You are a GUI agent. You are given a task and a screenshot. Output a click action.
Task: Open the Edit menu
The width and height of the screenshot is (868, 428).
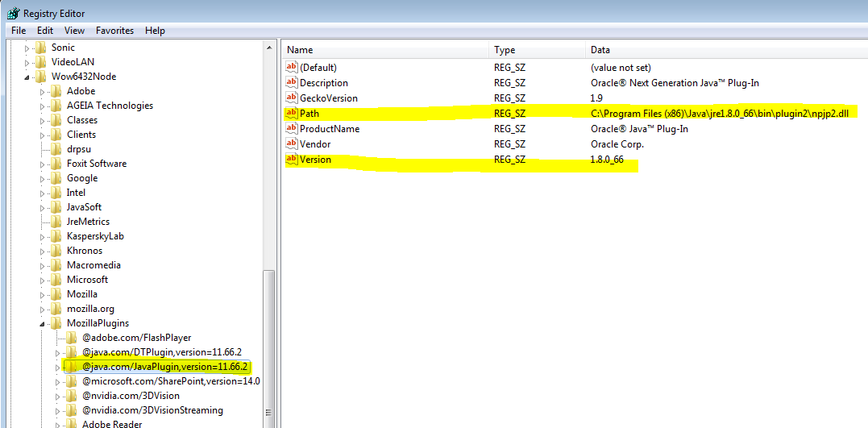pyautogui.click(x=45, y=31)
